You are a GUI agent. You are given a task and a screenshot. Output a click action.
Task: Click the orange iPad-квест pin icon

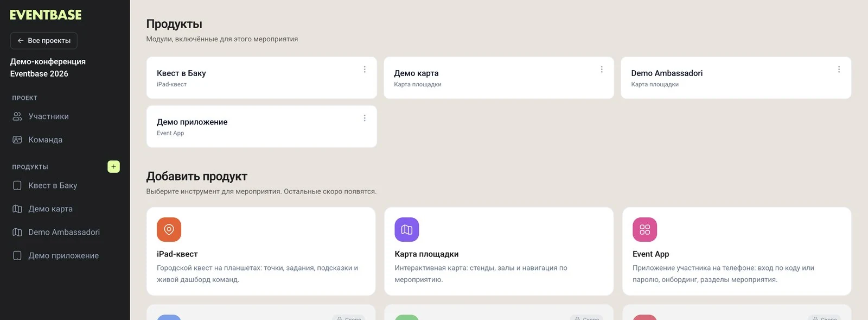[x=169, y=230]
